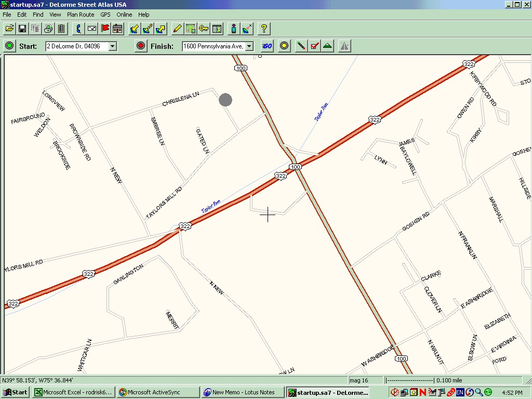
Task: Click the N FRANKLIN road label
Action: pyautogui.click(x=468, y=245)
